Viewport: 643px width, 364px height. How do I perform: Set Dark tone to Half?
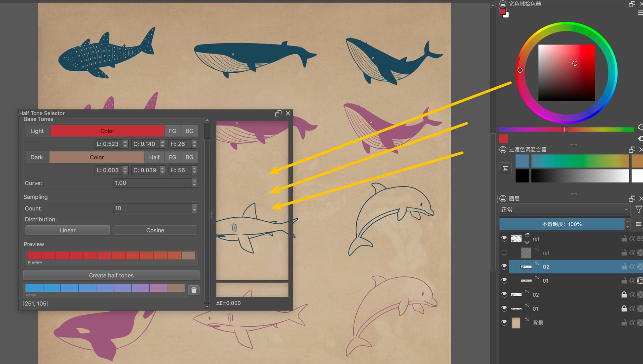pos(154,157)
